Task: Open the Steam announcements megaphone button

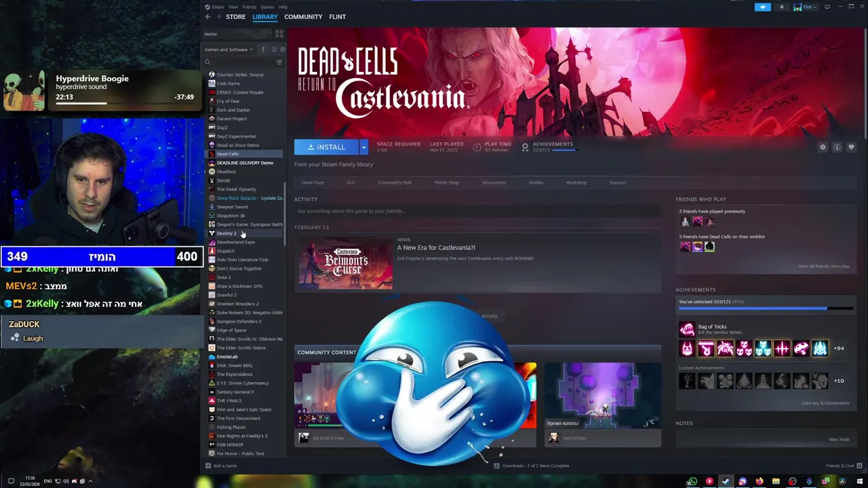Action: click(763, 7)
